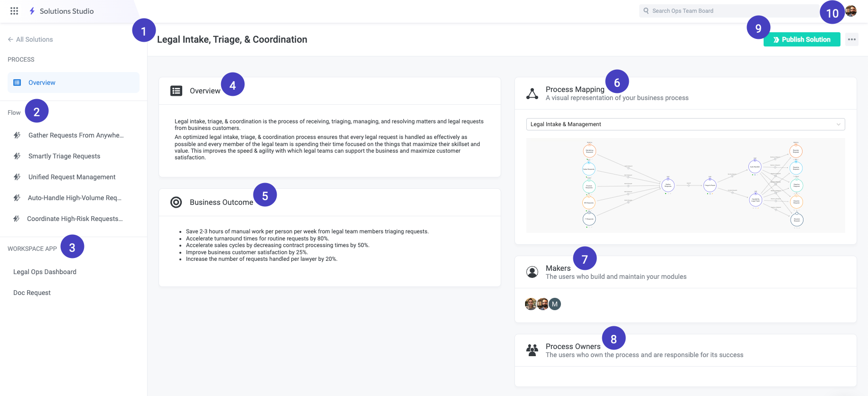Open the Doc Request workspace app
Image resolution: width=868 pixels, height=396 pixels.
coord(32,292)
